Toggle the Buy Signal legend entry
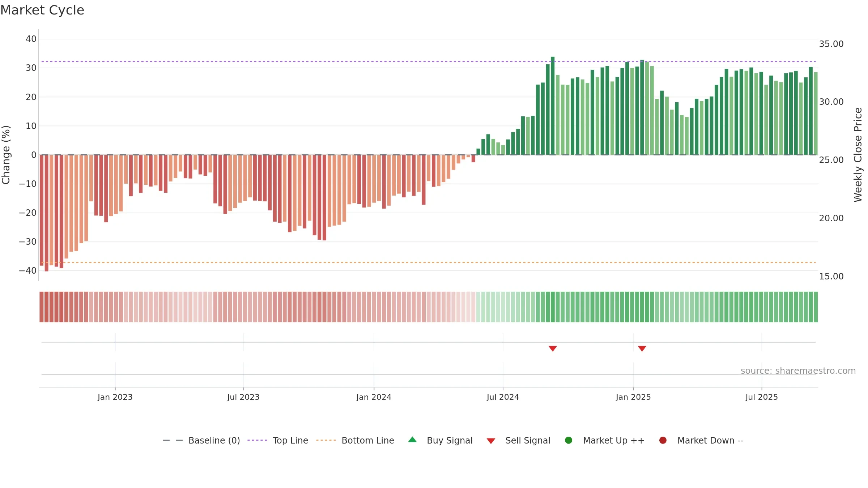 tap(440, 440)
